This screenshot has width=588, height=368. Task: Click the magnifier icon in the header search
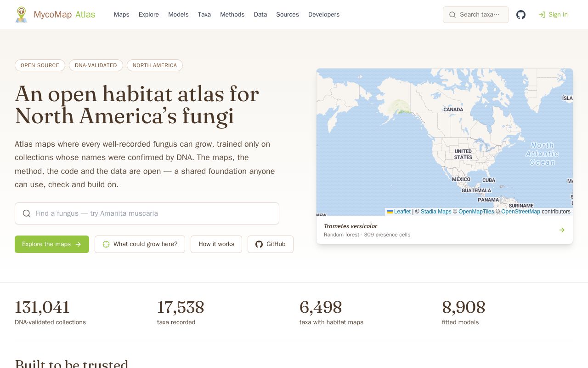[452, 15]
